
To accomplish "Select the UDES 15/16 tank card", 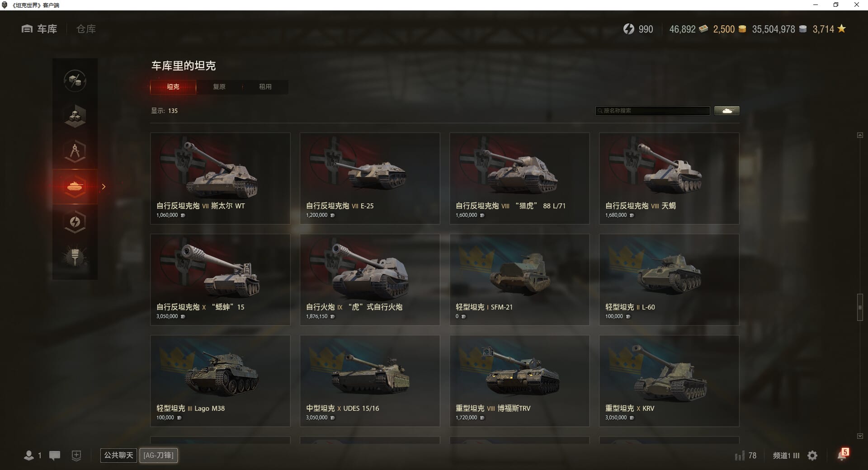I will (x=370, y=381).
